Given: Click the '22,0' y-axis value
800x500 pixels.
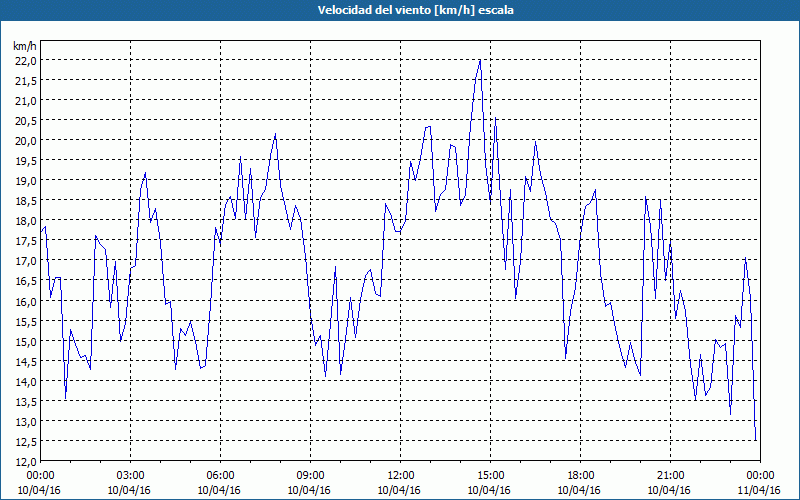Looking at the screenshot, I should pyautogui.click(x=26, y=60).
